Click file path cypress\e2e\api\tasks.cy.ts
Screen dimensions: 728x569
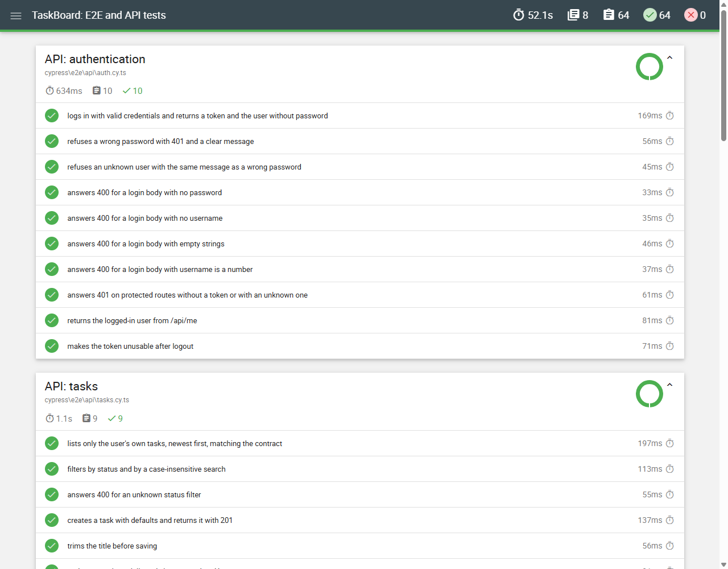click(87, 400)
